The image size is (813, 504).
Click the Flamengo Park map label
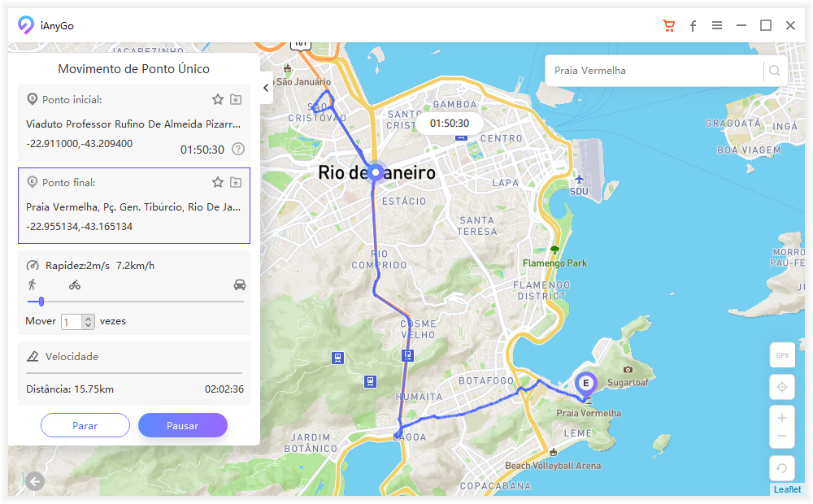[x=554, y=263]
